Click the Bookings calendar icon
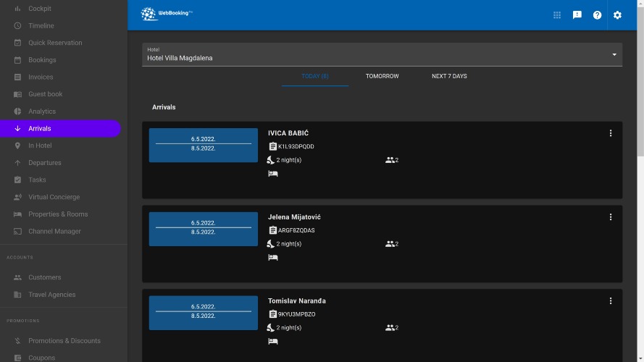The width and height of the screenshot is (644, 362). click(x=17, y=60)
